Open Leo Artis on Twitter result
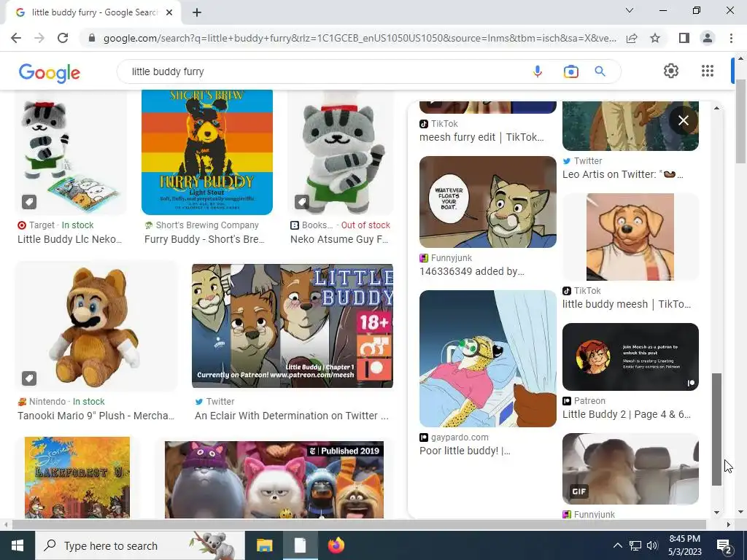747x560 pixels. pos(623,174)
